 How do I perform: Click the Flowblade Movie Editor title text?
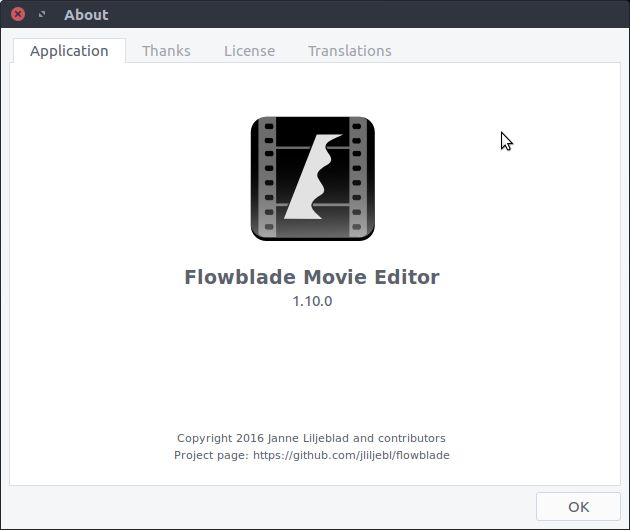(x=312, y=277)
